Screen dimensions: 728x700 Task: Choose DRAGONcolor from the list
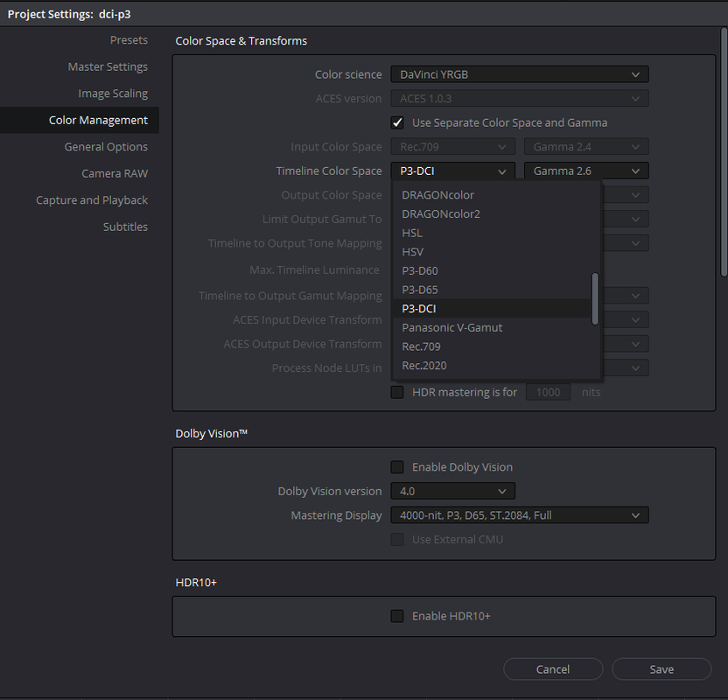tap(492, 195)
